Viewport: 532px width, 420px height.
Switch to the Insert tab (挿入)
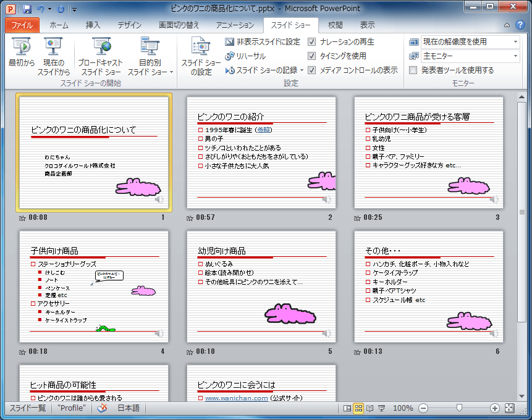tap(93, 25)
